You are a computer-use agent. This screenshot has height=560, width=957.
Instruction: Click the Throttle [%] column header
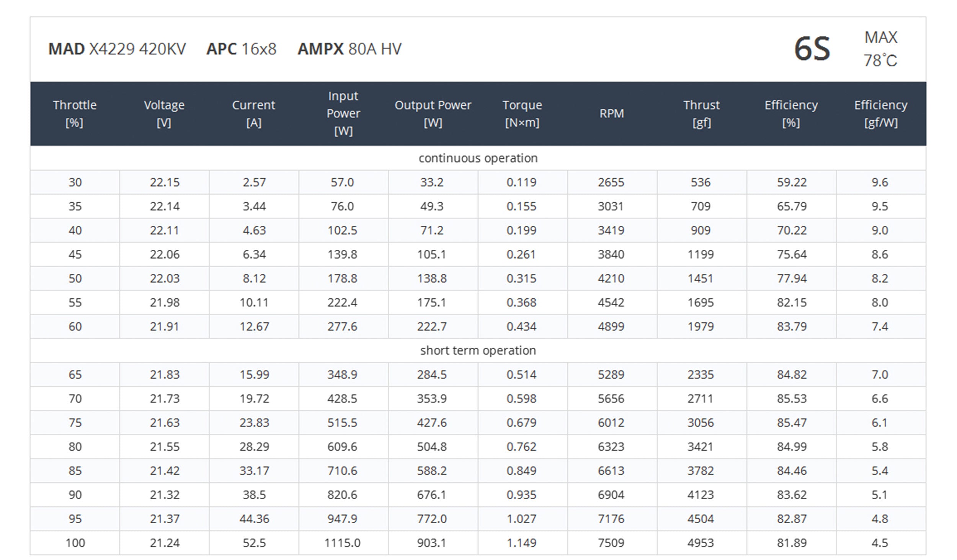click(x=75, y=114)
